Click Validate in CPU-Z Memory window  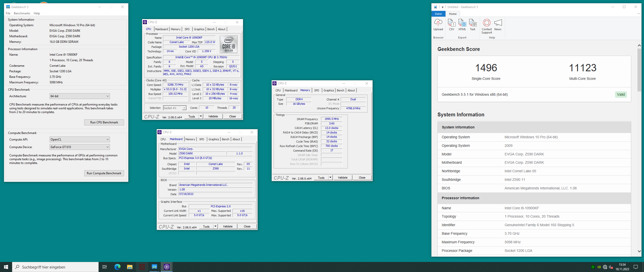[x=343, y=178]
